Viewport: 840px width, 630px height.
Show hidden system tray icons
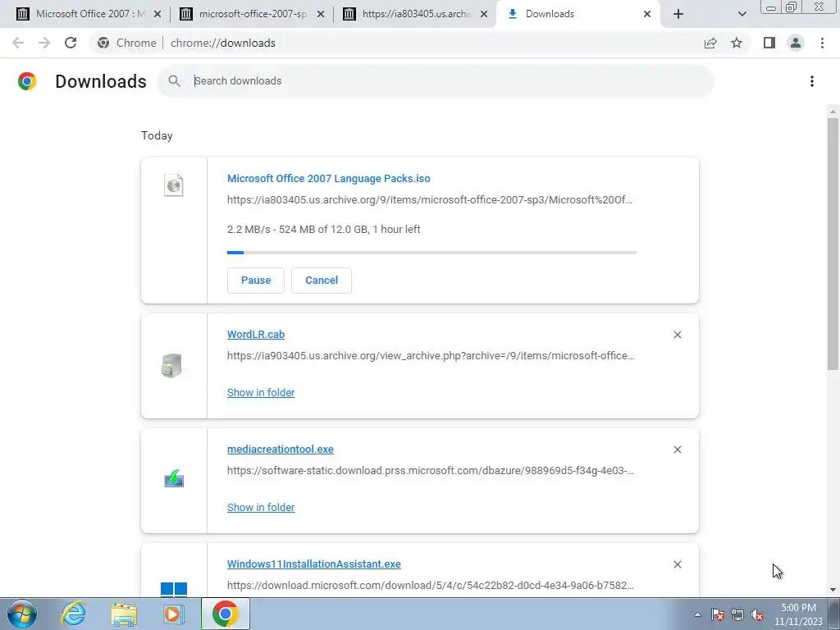(697, 614)
